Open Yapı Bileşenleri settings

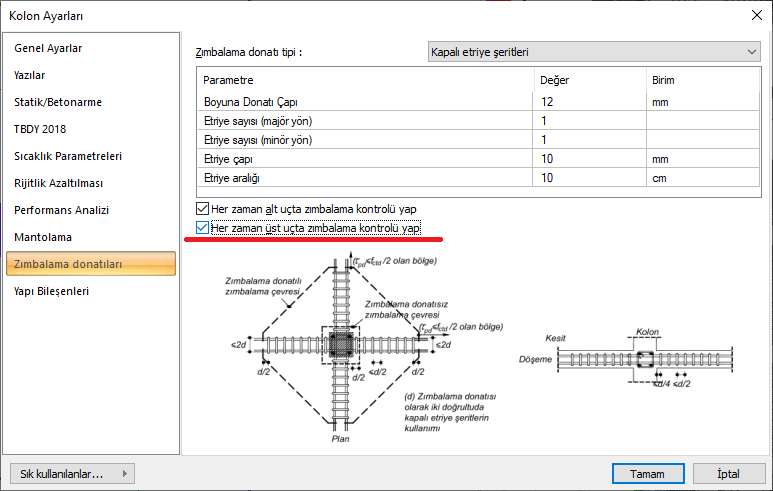coord(51,291)
